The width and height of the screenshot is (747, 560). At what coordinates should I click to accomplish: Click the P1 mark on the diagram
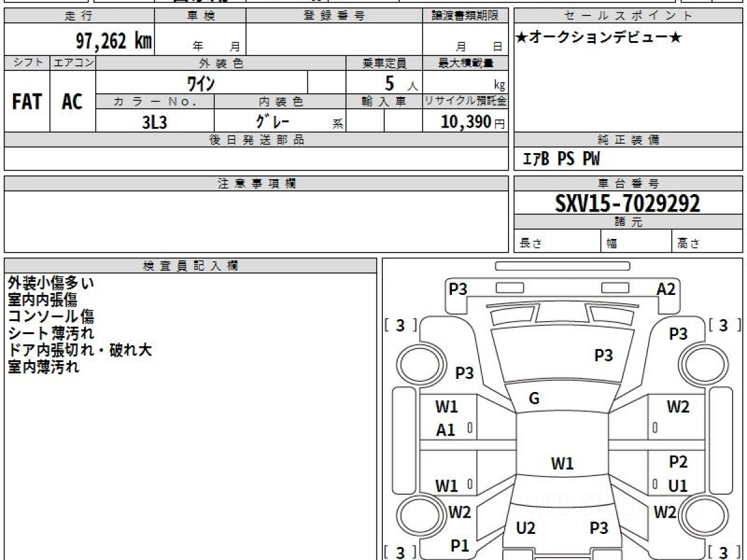pos(460,546)
